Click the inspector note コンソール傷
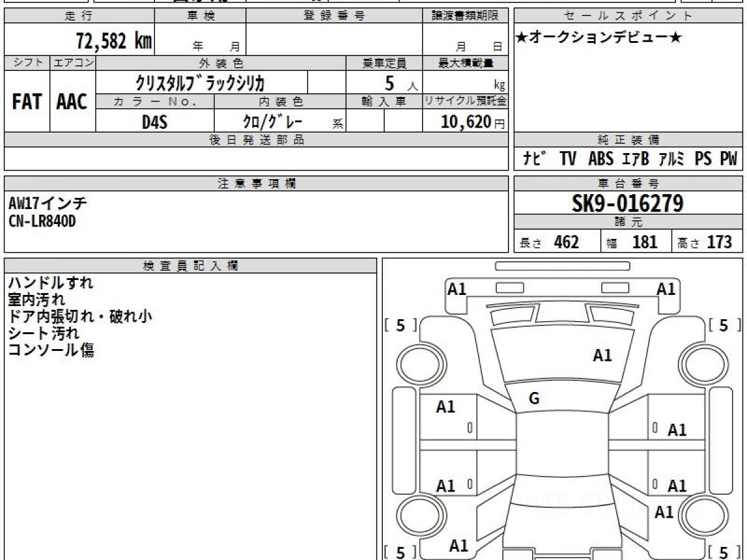 [50, 350]
